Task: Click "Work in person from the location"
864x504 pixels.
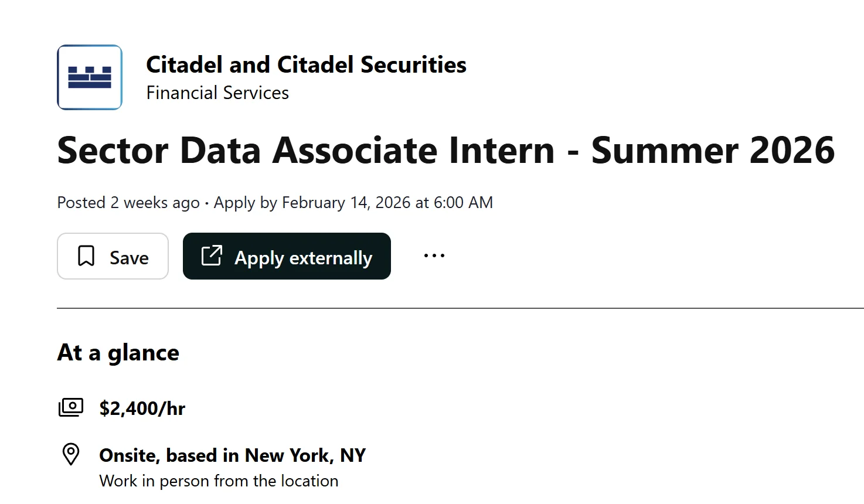Action: point(219,481)
